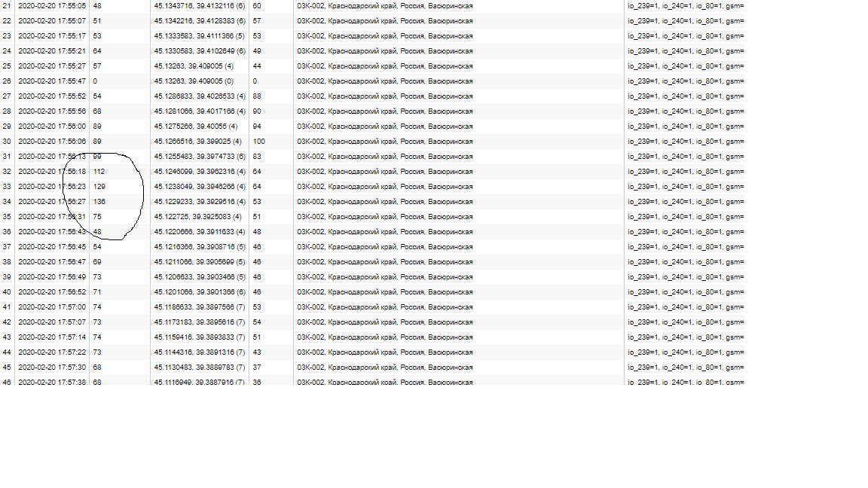Click parameters cell in row 22

686,21
